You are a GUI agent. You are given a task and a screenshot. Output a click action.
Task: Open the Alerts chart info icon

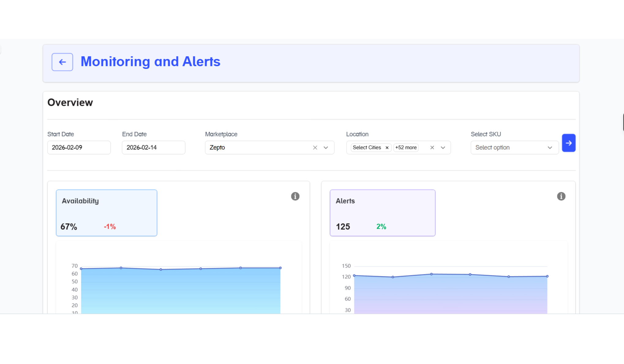click(561, 196)
